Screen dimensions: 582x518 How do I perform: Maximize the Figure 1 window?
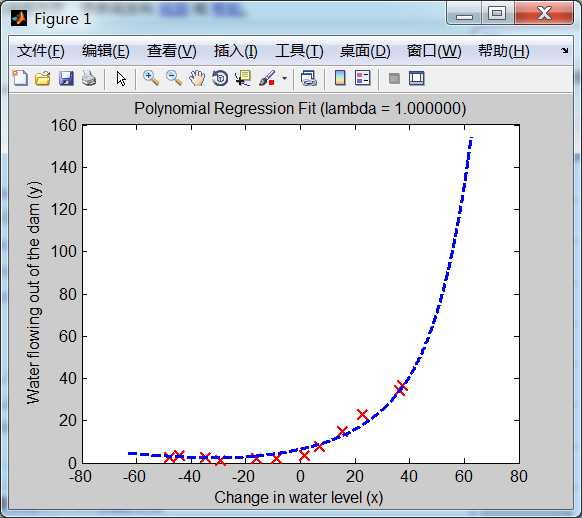pyautogui.click(x=498, y=14)
